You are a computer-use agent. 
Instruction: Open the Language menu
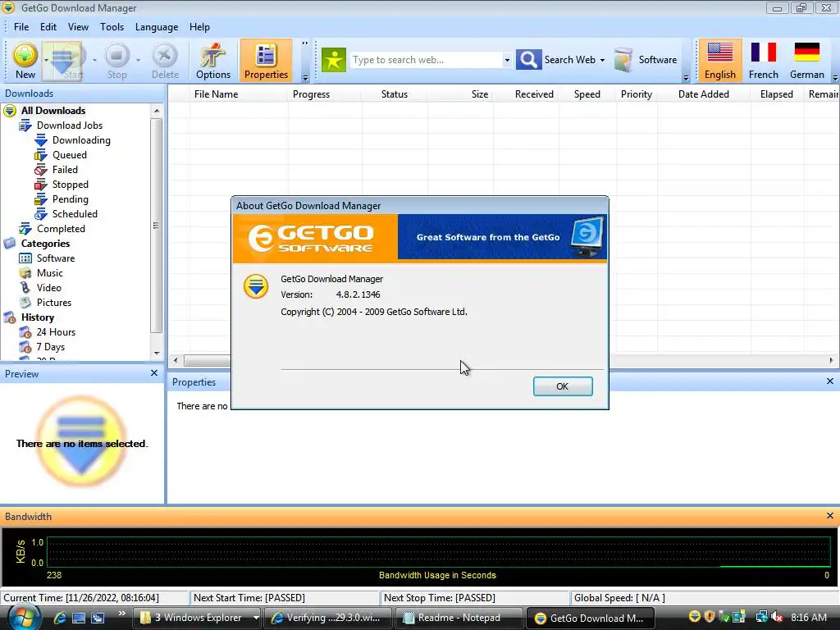click(157, 27)
